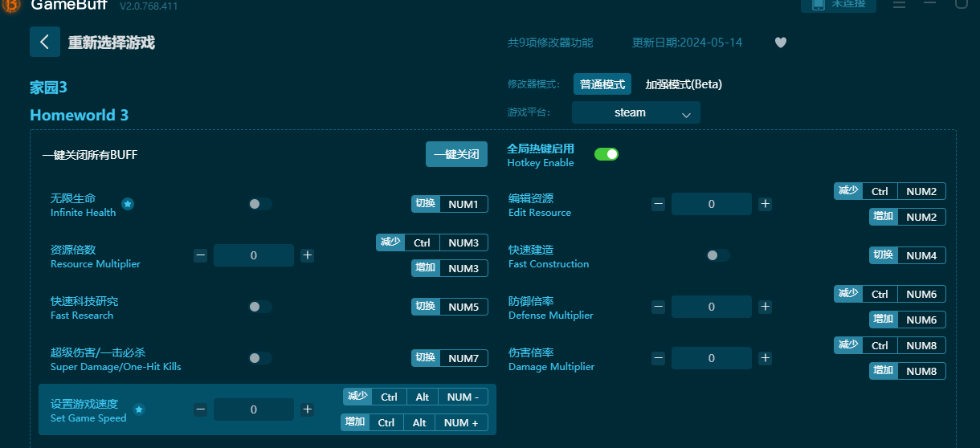This screenshot has height=448, width=980.
Task: Decrease the Edit Resource value with minus
Action: pyautogui.click(x=659, y=204)
